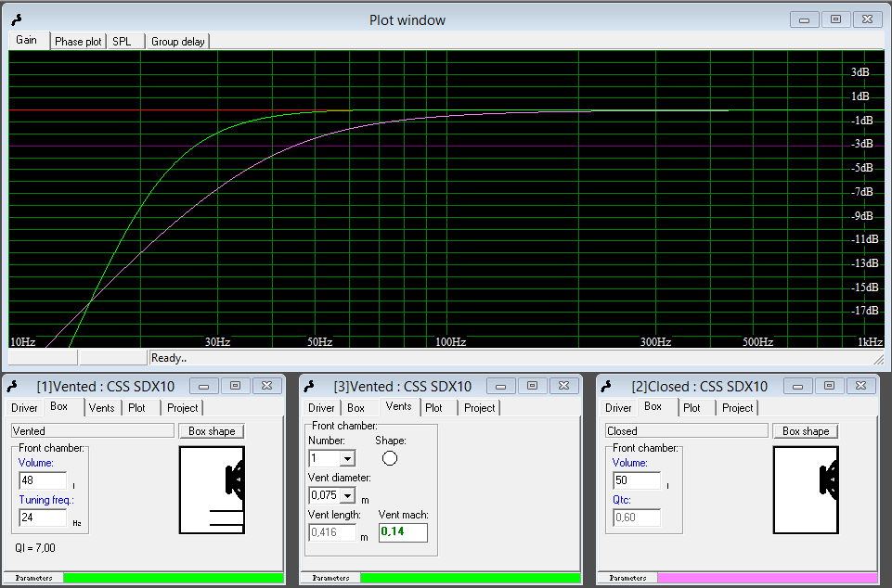Click the Tuning freq. field showing 24

44,518
